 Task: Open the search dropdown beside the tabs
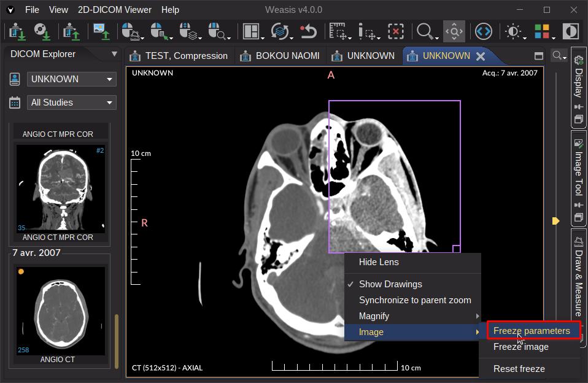pyautogui.click(x=559, y=56)
